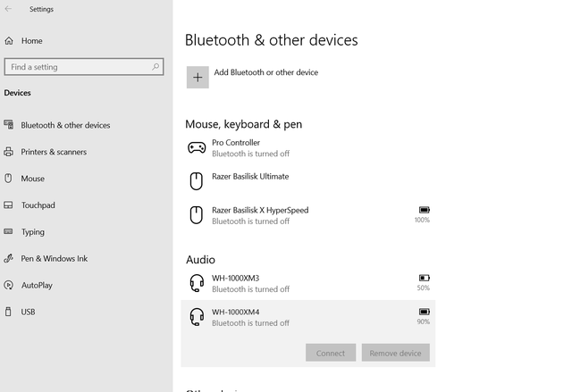Open the Home icon in sidebar
572x392 pixels.
coord(9,40)
